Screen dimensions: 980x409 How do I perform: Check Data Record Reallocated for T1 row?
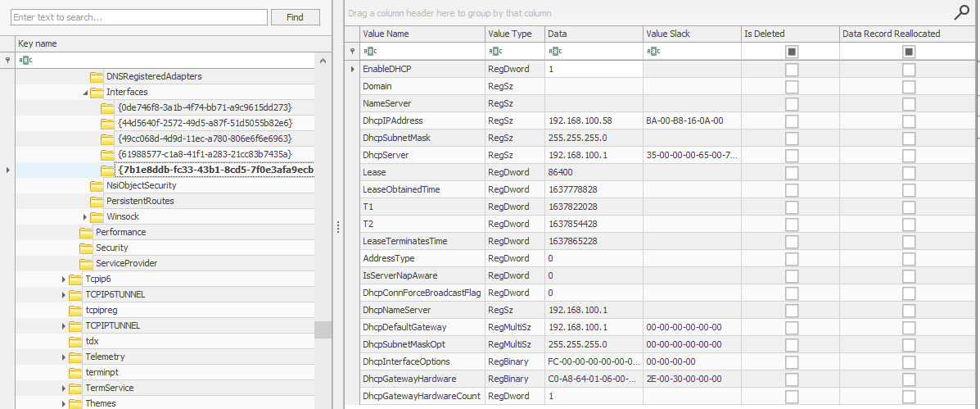click(909, 207)
